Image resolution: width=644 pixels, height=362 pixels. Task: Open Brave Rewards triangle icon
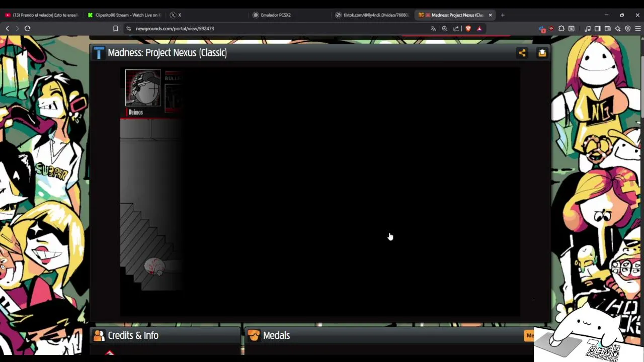pyautogui.click(x=479, y=29)
